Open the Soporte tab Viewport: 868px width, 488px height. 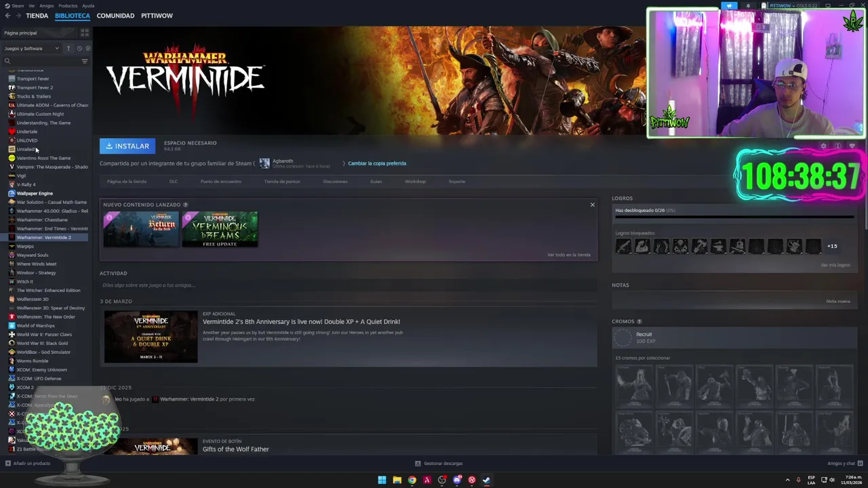point(457,182)
